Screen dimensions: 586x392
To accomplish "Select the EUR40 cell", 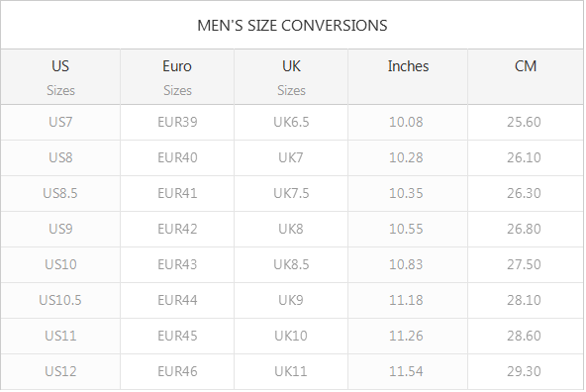I will coord(177,157).
